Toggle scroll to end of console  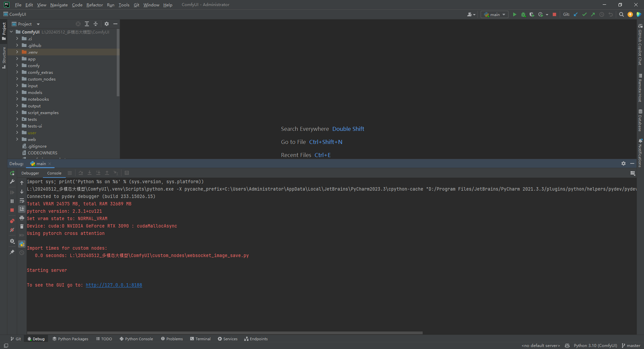click(22, 209)
